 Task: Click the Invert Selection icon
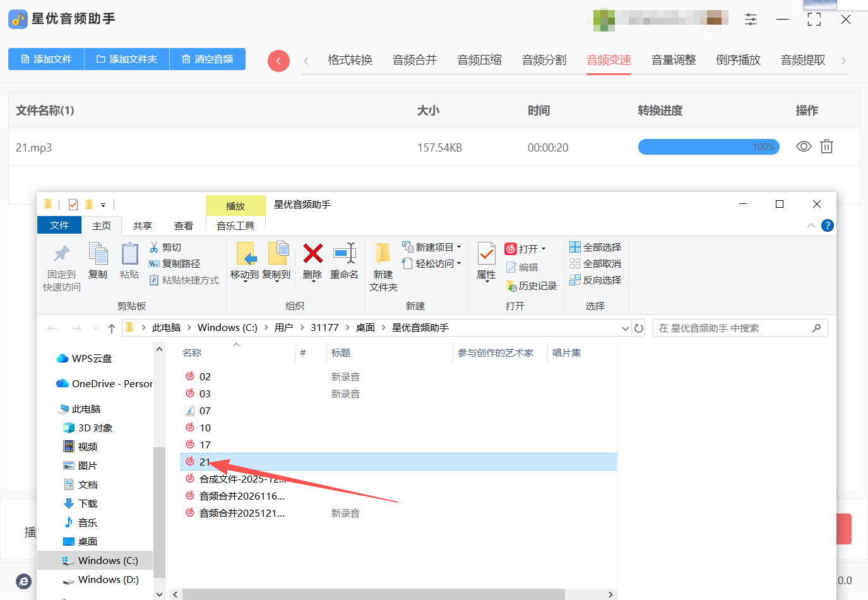575,280
